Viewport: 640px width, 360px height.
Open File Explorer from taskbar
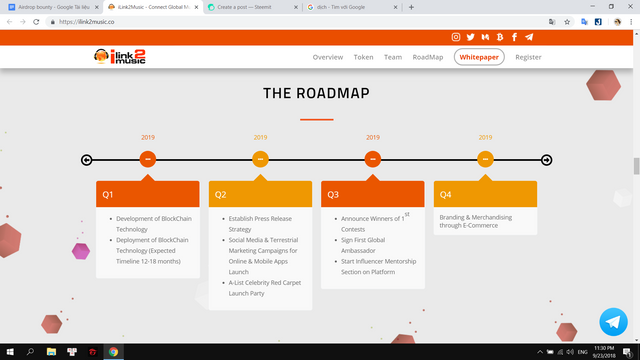(51, 352)
